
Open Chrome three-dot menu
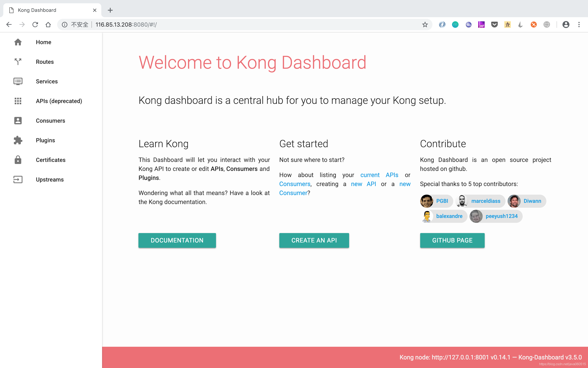[x=579, y=25]
